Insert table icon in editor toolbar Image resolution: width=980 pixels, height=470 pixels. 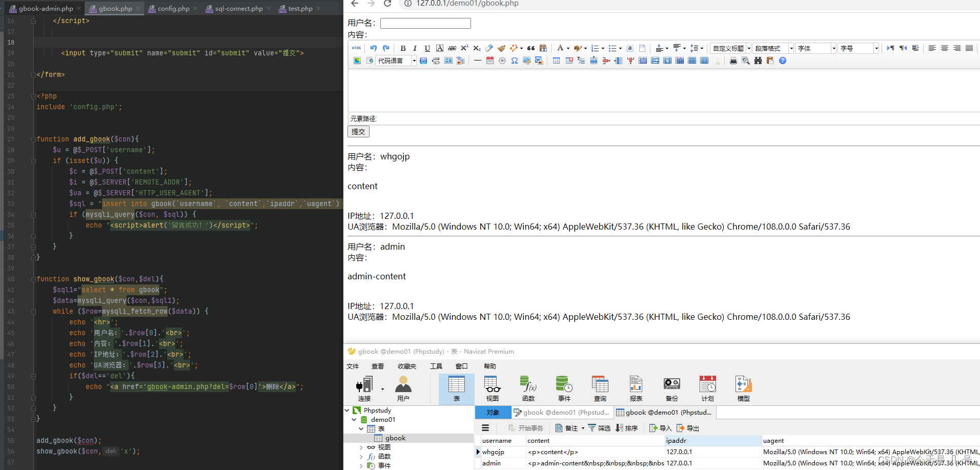point(556,60)
